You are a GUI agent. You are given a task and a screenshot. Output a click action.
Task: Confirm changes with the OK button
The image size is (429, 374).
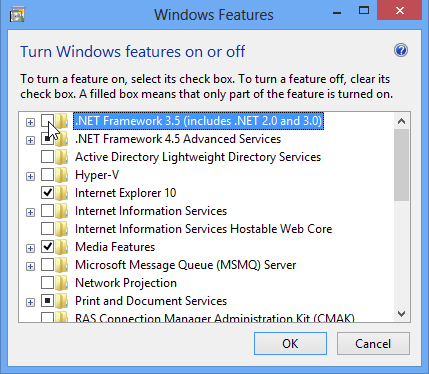[290, 343]
